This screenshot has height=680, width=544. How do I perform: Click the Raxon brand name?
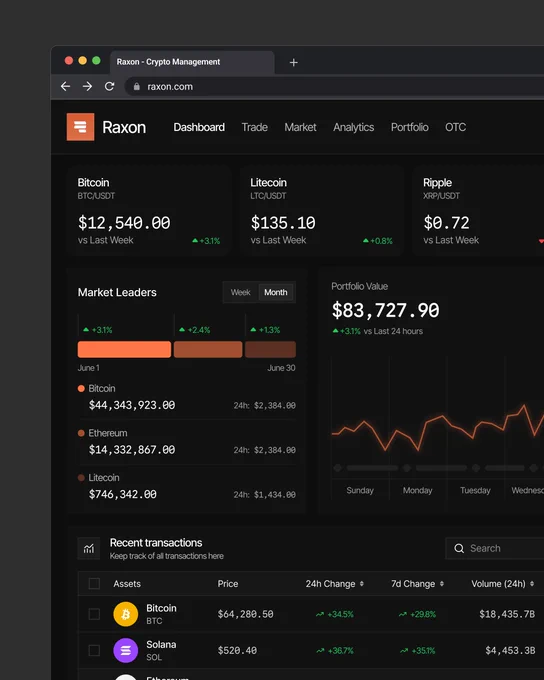point(124,127)
